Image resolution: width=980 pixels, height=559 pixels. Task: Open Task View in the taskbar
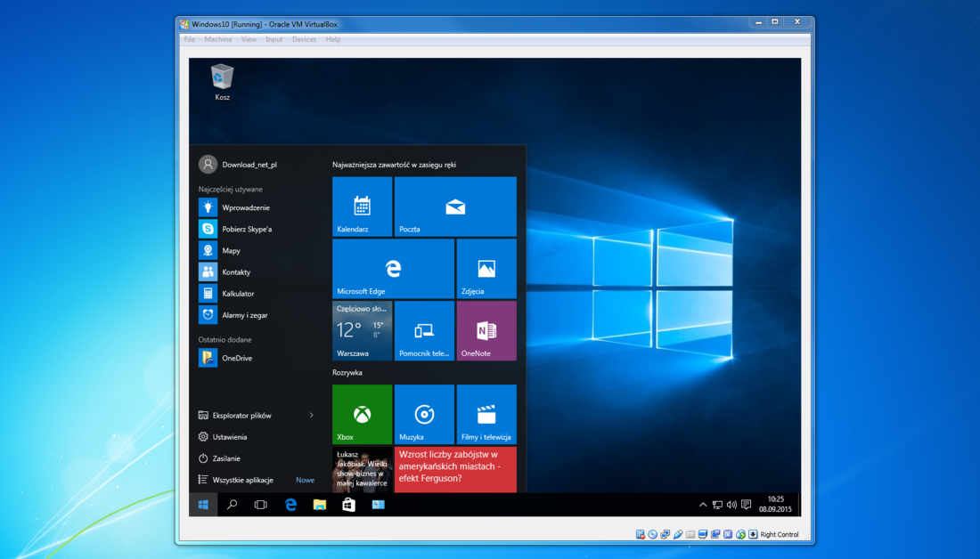tap(261, 505)
